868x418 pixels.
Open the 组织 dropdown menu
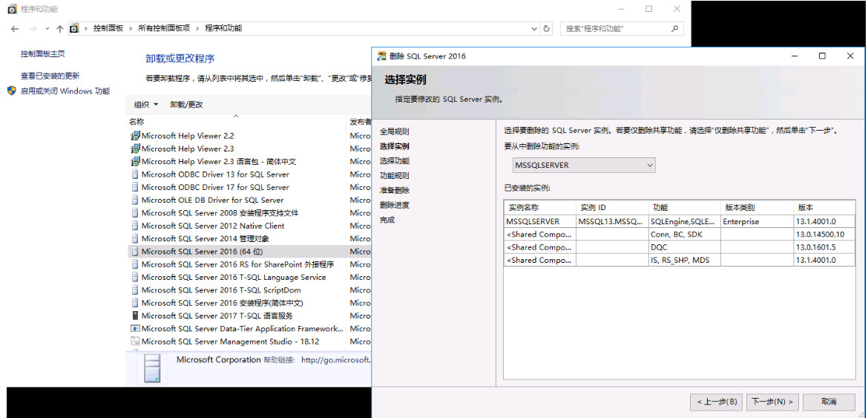tap(146, 104)
